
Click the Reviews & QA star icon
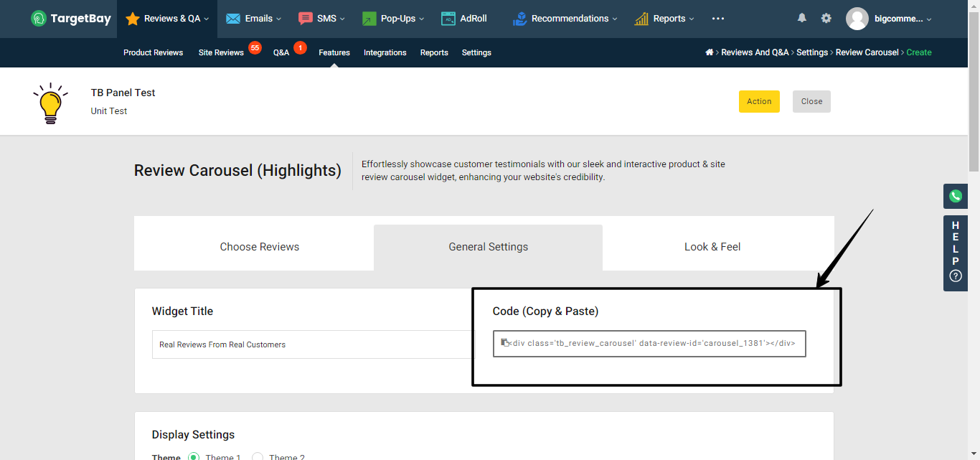pos(133,19)
